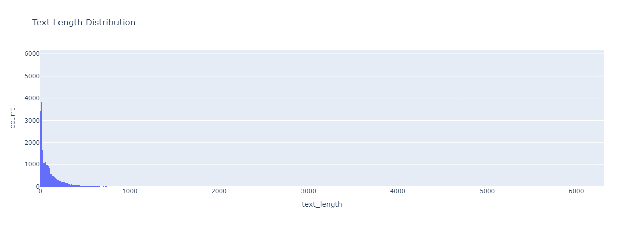The width and height of the screenshot is (644, 227).
Task: Click the x-axis tick label 4000
Action: [x=398, y=192]
